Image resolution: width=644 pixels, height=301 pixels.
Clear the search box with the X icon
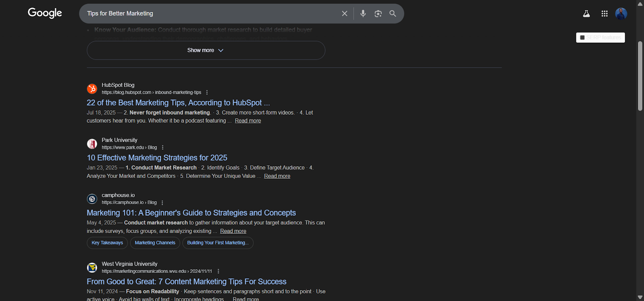click(x=345, y=14)
